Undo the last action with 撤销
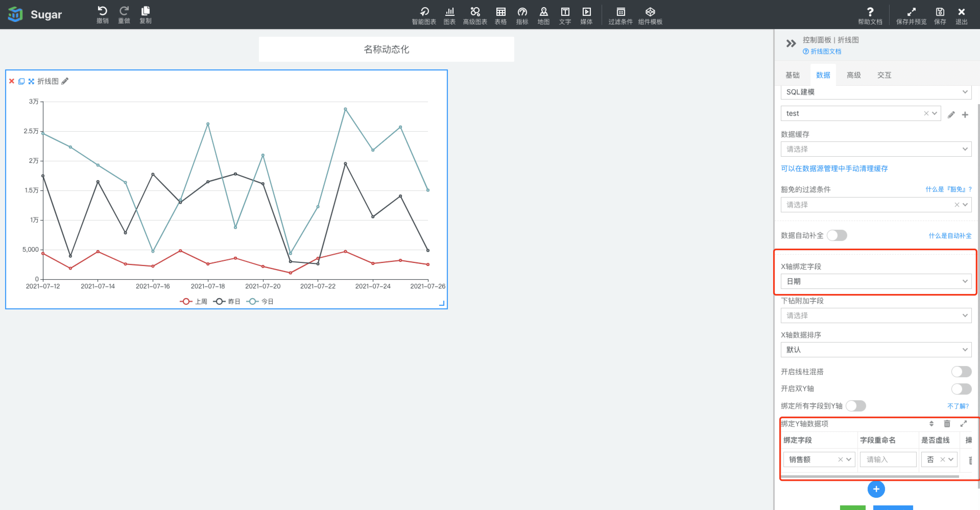 pos(102,15)
